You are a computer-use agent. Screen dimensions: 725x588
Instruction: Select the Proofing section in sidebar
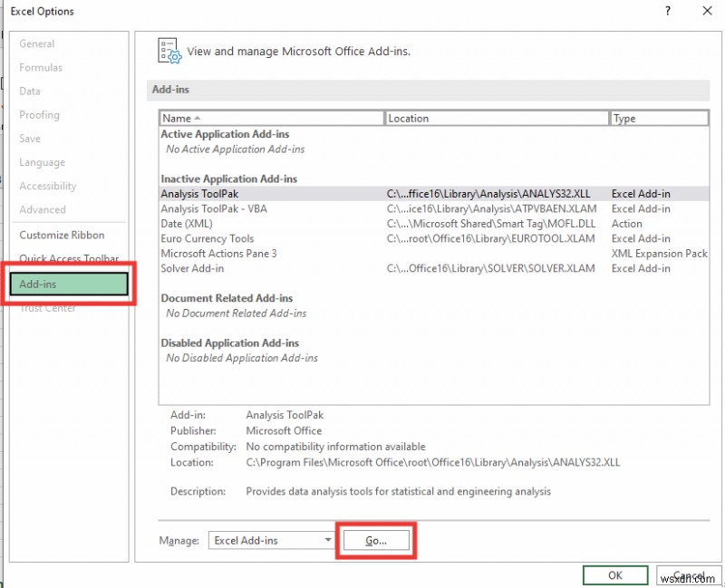pyautogui.click(x=39, y=115)
